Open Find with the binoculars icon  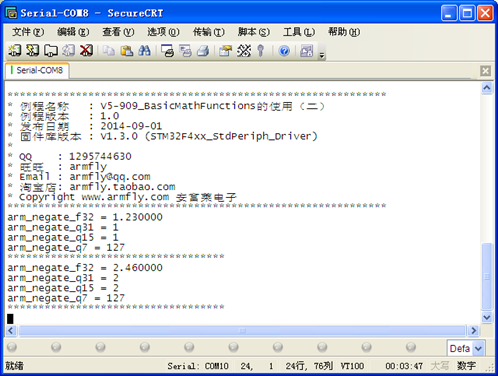click(144, 51)
